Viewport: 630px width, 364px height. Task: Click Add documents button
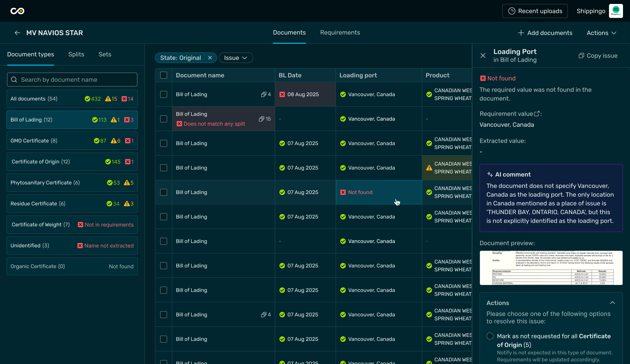tap(545, 33)
